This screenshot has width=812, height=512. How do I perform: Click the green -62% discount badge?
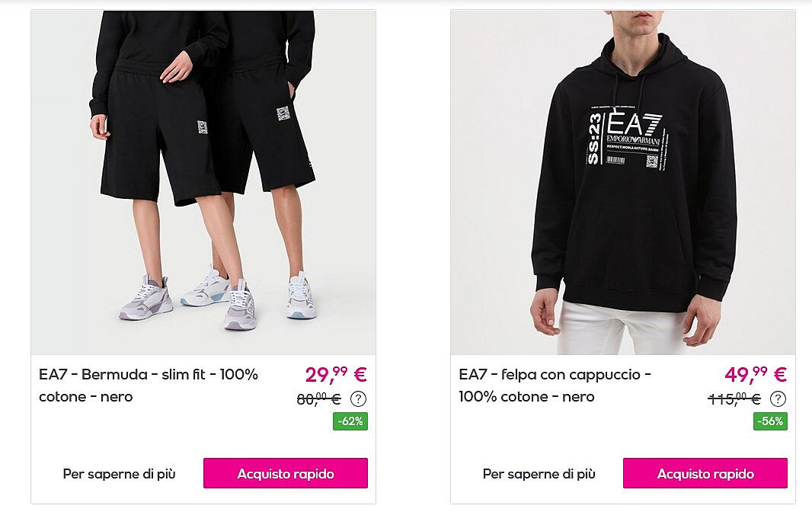[x=350, y=421]
